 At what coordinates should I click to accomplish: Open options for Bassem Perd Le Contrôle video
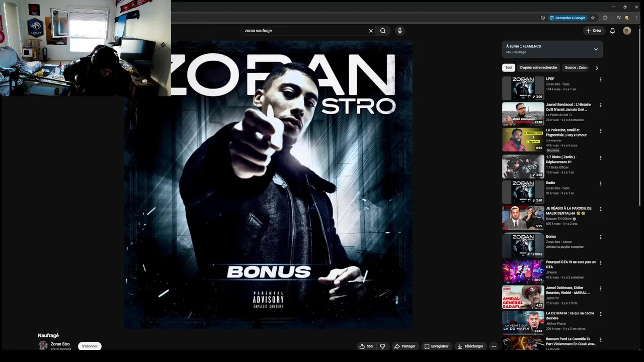pyautogui.click(x=600, y=340)
